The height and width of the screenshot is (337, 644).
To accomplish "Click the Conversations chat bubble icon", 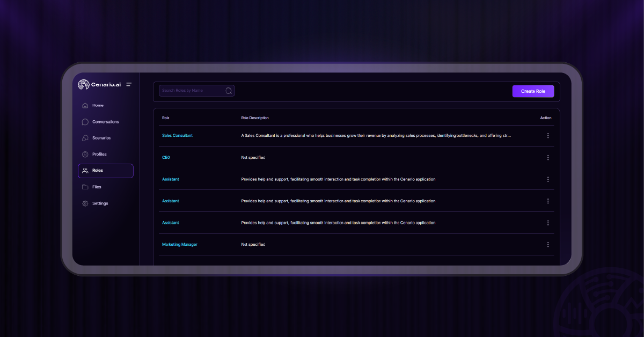I will [85, 122].
